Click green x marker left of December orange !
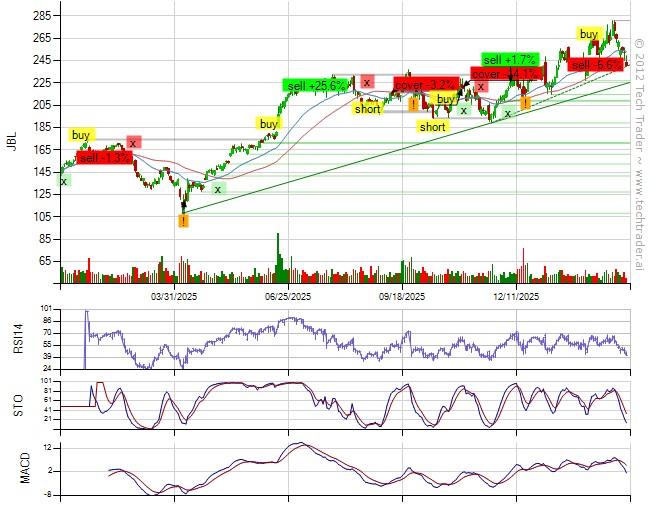Screen dimensions: 657x514 508,112
